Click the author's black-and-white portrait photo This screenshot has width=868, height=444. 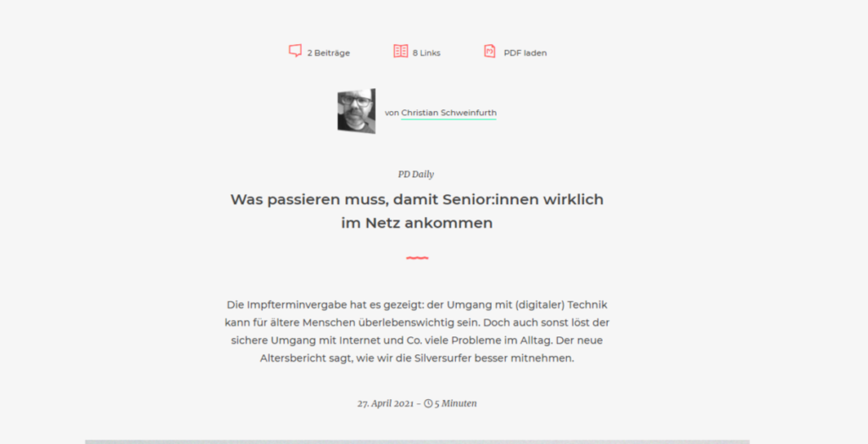point(357,111)
